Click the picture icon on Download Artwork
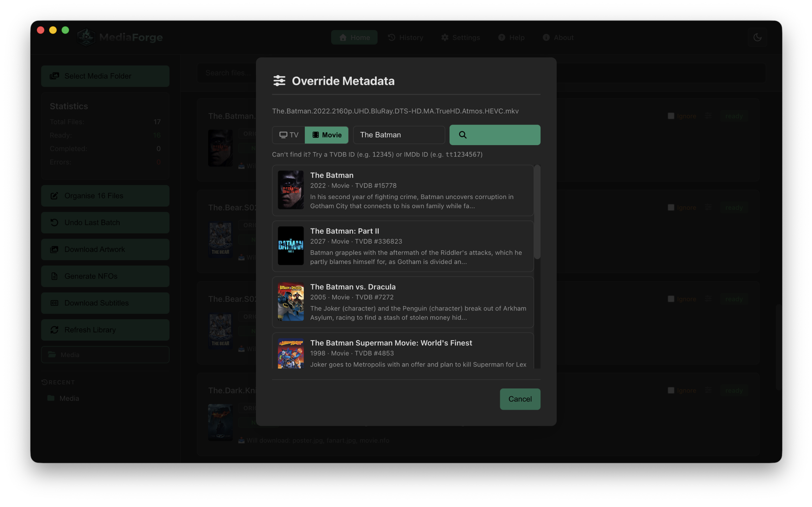This screenshot has height=507, width=812. pos(55,249)
